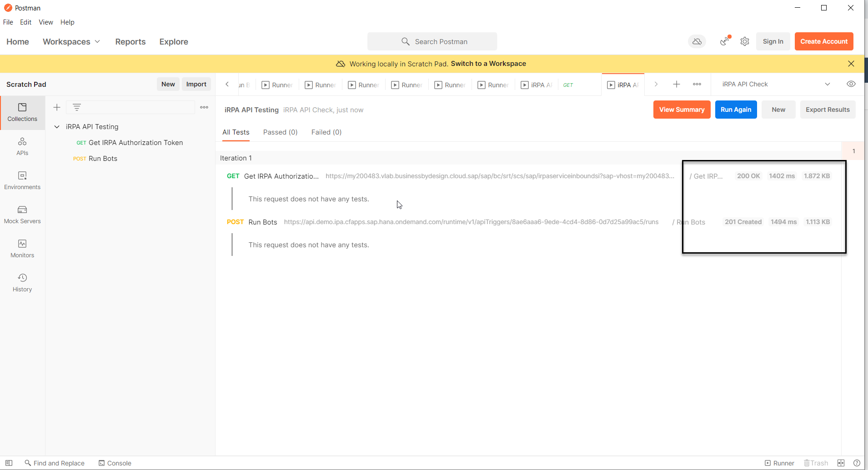Open the satellite notifications icon

(725, 41)
